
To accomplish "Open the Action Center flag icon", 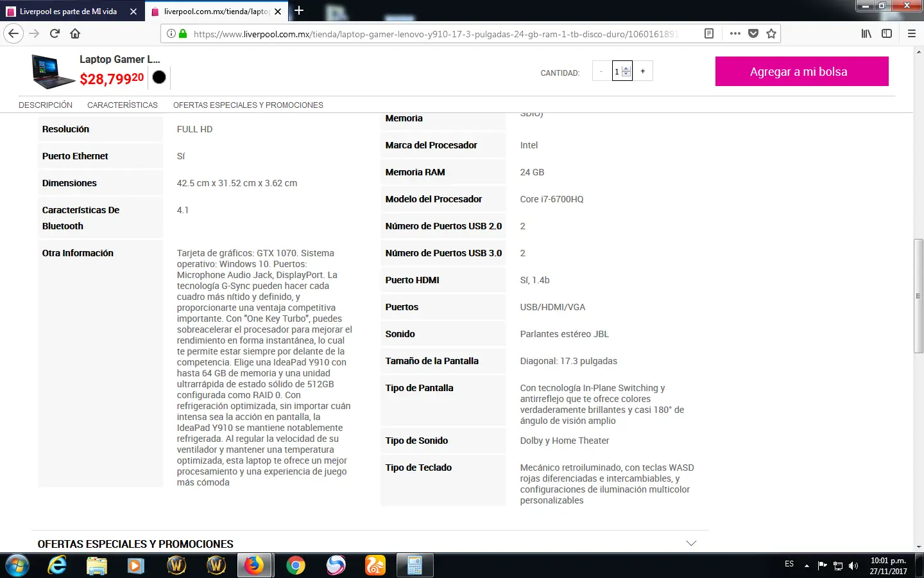I will (x=822, y=566).
